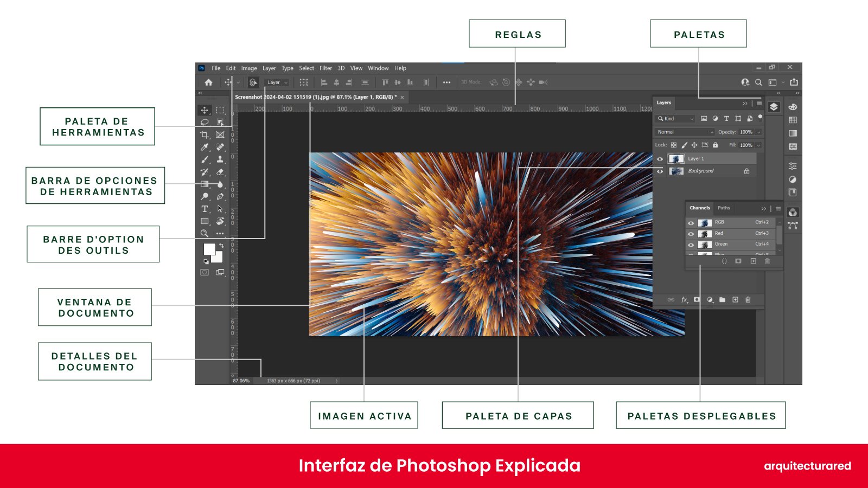Hide the Background layer eye icon

coord(660,171)
